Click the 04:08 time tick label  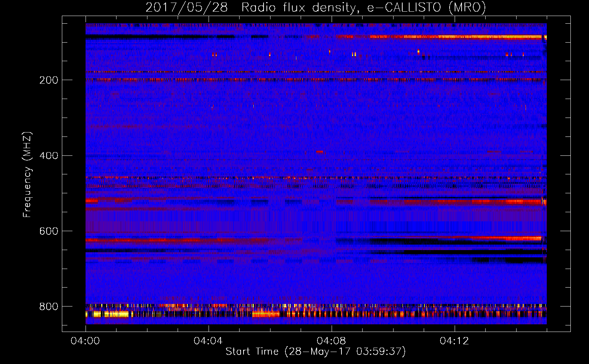tap(331, 341)
